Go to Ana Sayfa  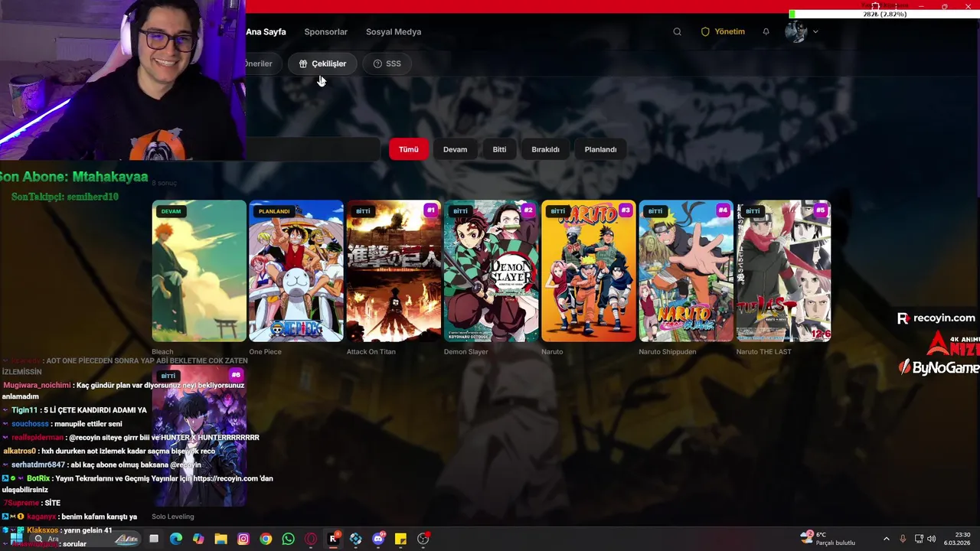pyautogui.click(x=266, y=32)
